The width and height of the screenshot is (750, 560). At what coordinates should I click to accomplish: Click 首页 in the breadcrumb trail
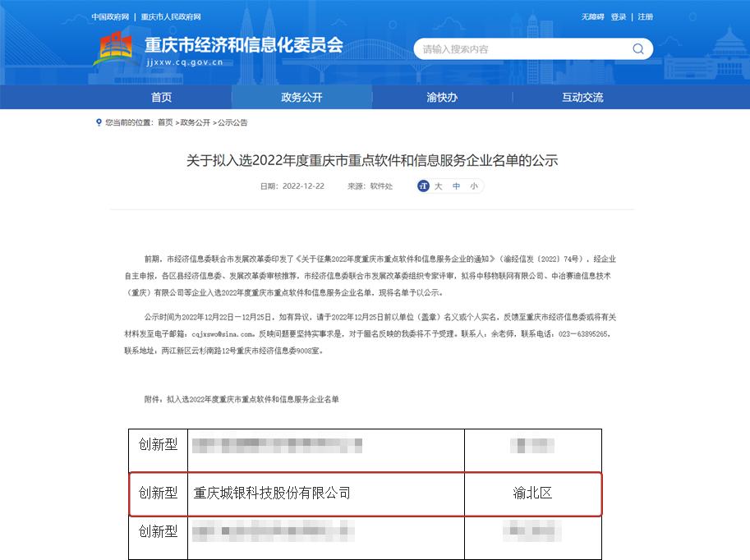pyautogui.click(x=165, y=122)
